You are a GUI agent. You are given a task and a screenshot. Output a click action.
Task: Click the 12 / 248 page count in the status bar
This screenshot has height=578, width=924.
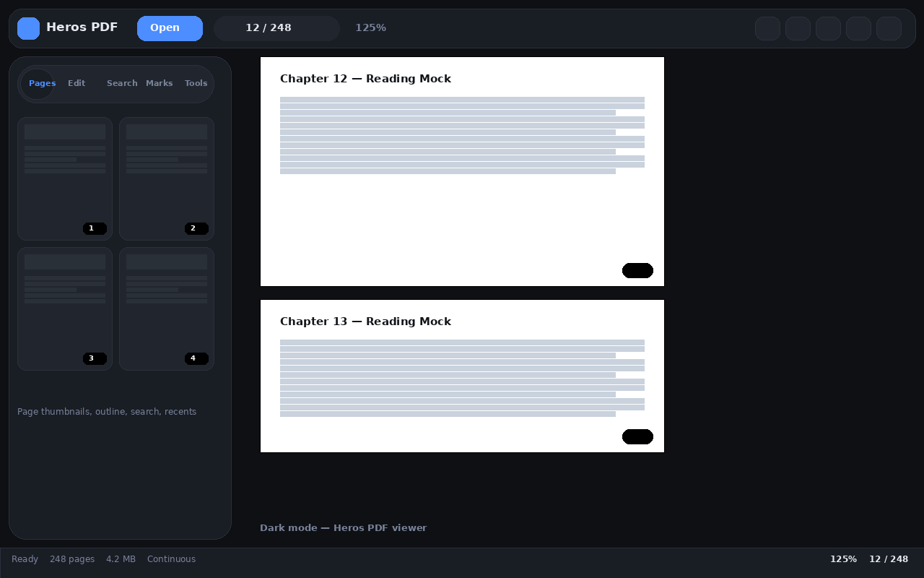point(889,559)
